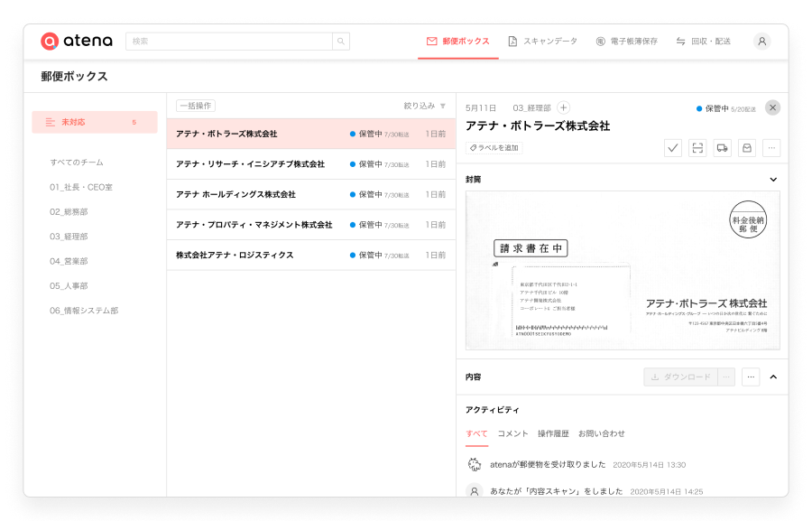
Task: Open アテナ・ボトラーズ株式会社 mail row
Action: [311, 134]
